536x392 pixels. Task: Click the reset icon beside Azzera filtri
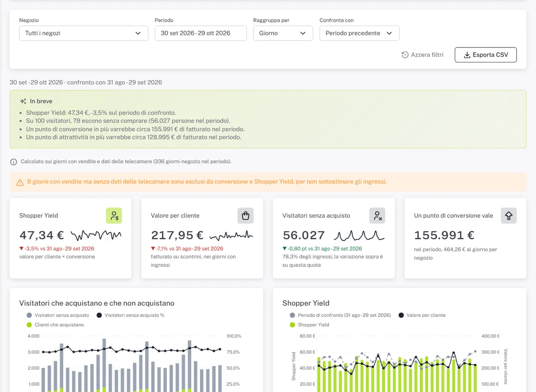405,55
